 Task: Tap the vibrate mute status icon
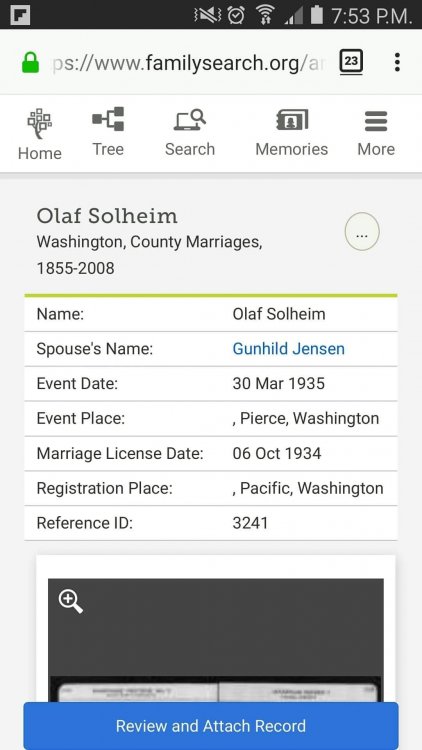[208, 15]
